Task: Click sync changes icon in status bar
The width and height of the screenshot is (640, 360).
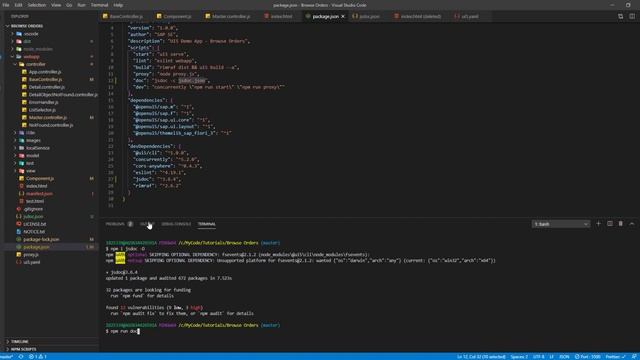Action: coord(21,357)
